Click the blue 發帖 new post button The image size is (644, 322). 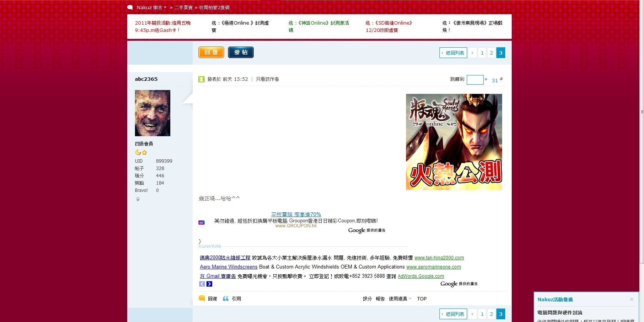pyautogui.click(x=241, y=52)
